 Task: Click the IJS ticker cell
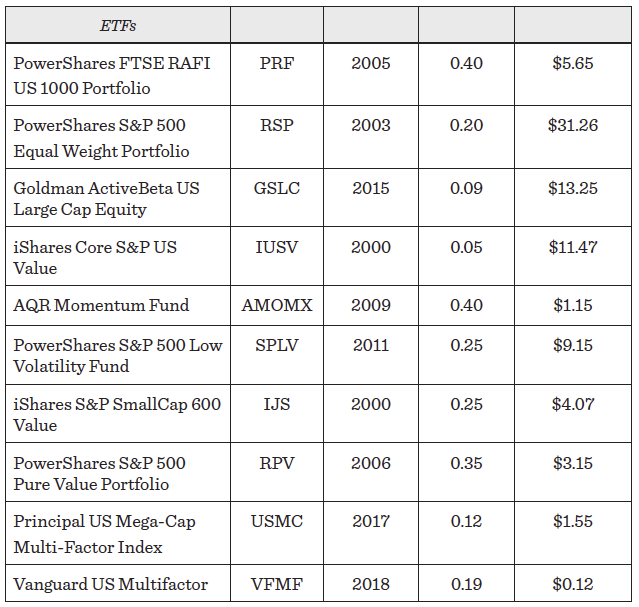point(277,404)
